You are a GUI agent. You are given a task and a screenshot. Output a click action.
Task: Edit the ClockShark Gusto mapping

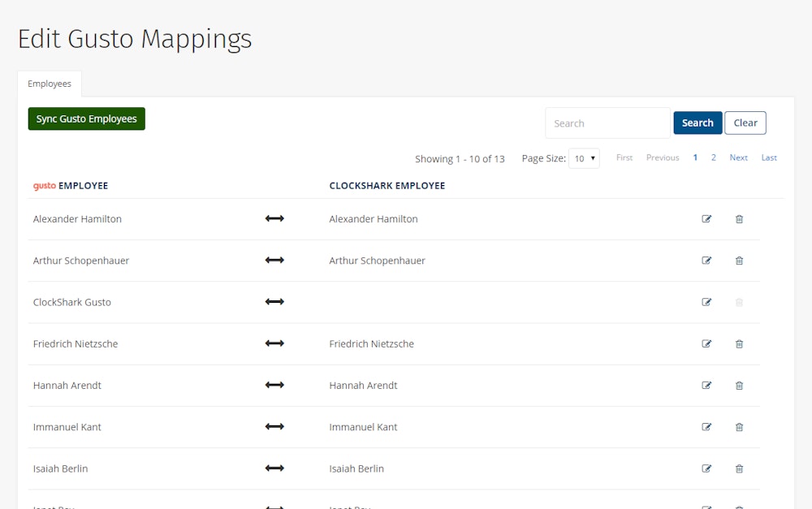click(706, 302)
